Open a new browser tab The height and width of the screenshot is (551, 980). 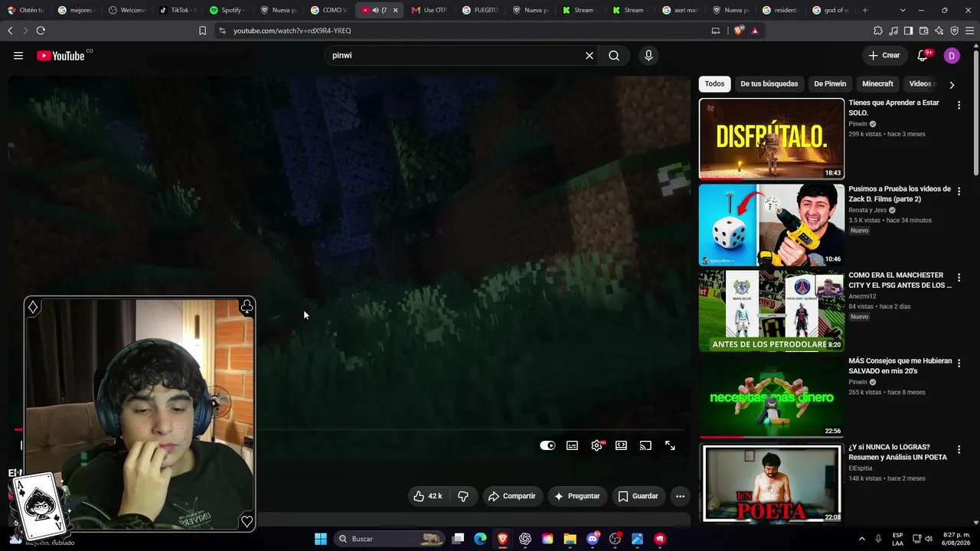click(865, 10)
